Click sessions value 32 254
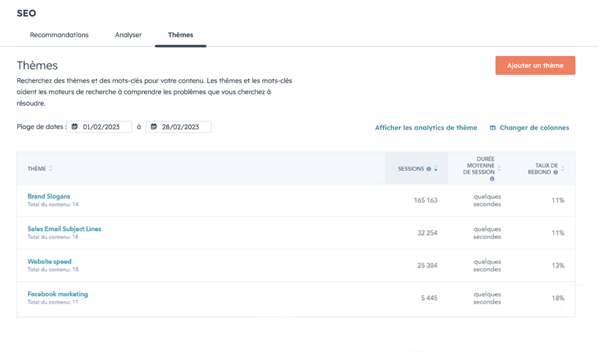This screenshot has height=364, width=616. point(427,233)
